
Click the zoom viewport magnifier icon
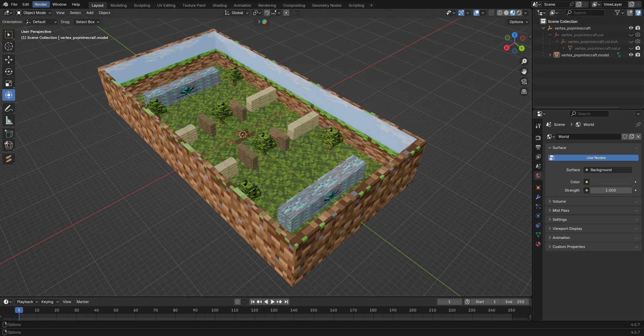524,61
